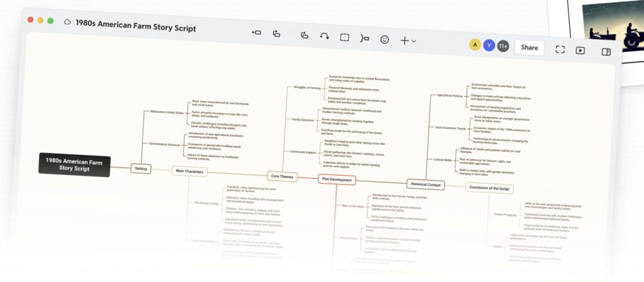
Task: Click the green maximize window button
Action: coord(50,21)
